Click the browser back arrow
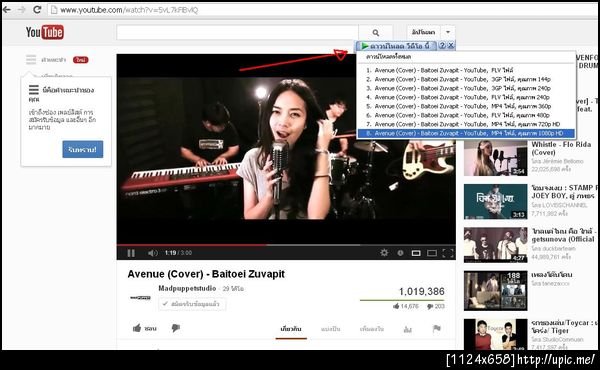 point(7,10)
